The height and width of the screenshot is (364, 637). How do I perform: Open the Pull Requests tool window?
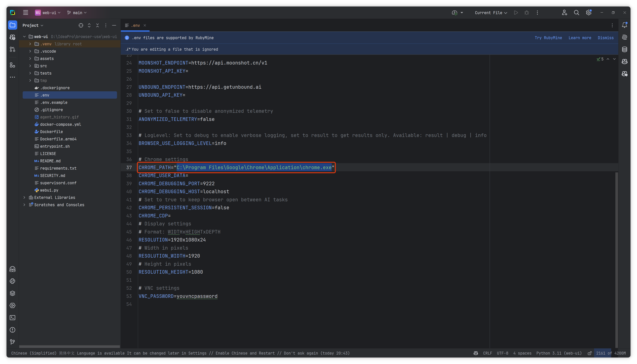[12, 49]
